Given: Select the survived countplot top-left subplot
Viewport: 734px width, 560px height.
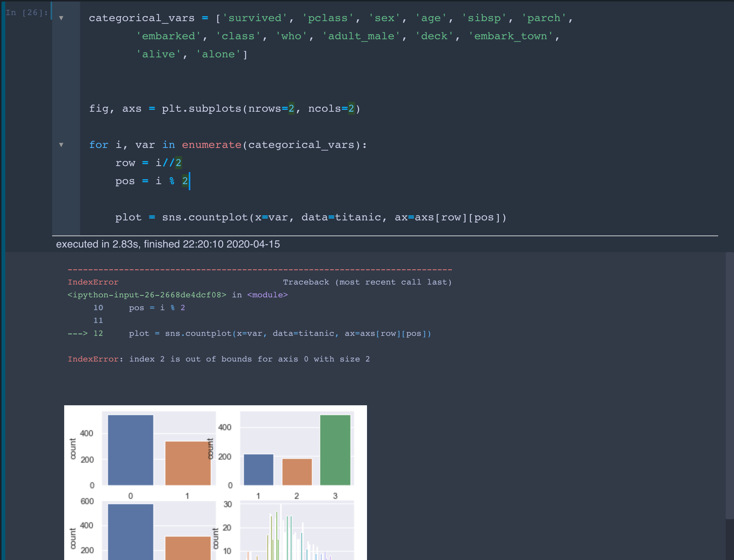Looking at the screenshot, I should tap(159, 449).
